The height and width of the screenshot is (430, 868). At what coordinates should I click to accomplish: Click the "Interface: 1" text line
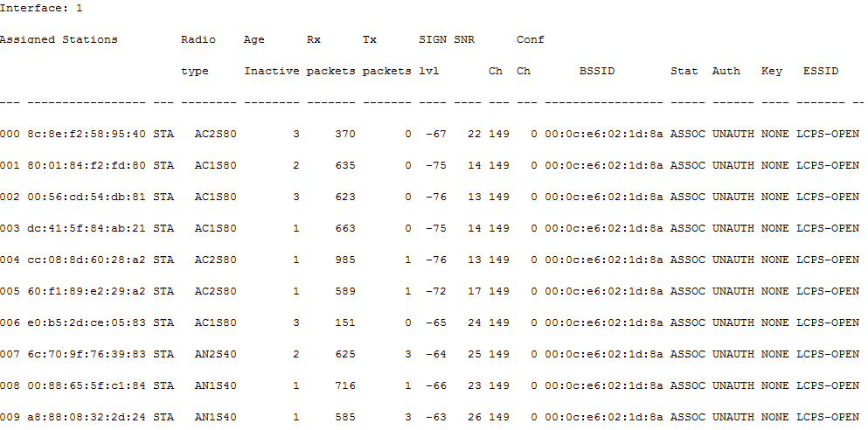[x=43, y=8]
